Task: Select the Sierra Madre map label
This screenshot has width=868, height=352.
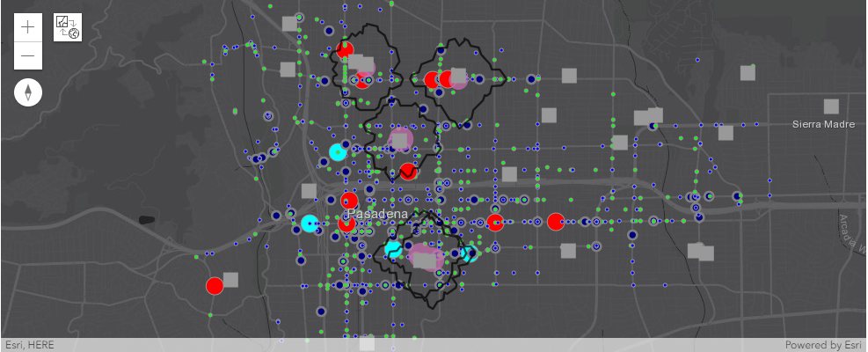Action: [823, 124]
